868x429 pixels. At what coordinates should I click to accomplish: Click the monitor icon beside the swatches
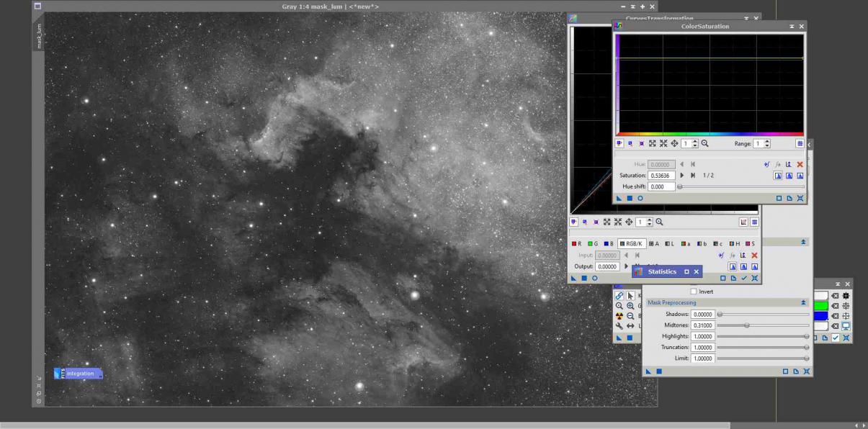click(x=846, y=326)
